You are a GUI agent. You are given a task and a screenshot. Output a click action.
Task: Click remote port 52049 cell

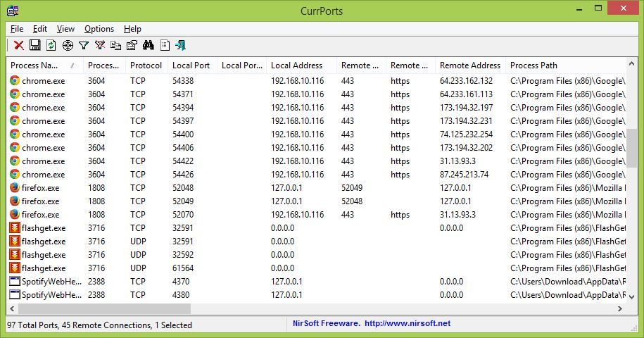[x=352, y=188]
